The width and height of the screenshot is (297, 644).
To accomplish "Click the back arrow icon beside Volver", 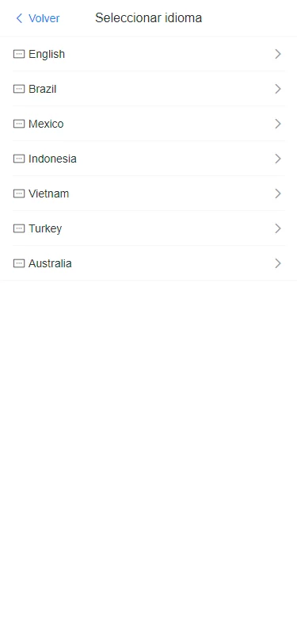I will (19, 18).
